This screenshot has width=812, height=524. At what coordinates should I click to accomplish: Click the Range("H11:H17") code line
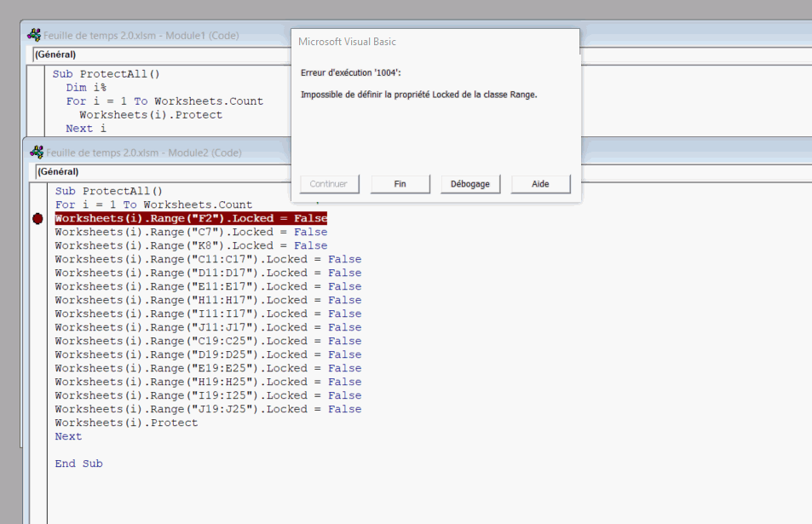[208, 300]
